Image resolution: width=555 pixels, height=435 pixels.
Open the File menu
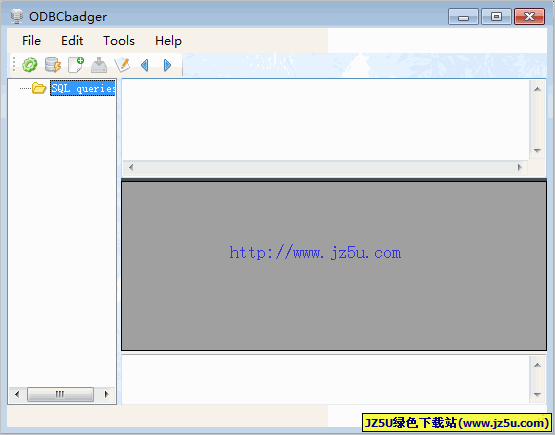click(31, 41)
